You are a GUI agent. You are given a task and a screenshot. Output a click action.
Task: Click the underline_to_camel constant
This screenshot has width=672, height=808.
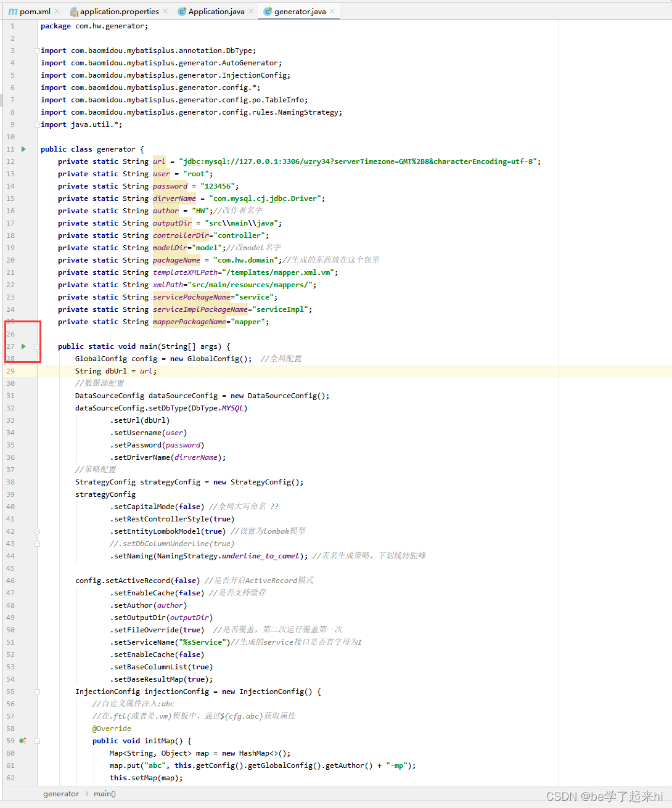pyautogui.click(x=261, y=556)
